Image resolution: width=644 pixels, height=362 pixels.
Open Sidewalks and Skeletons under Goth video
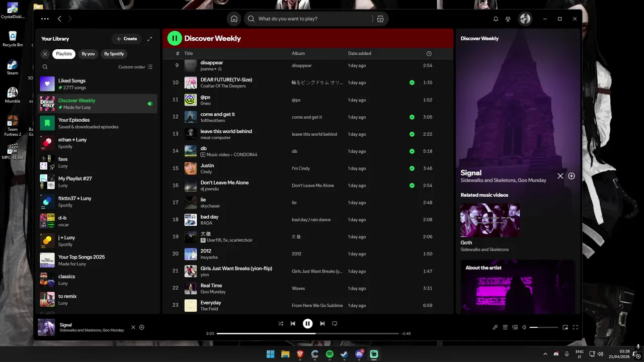point(485,249)
